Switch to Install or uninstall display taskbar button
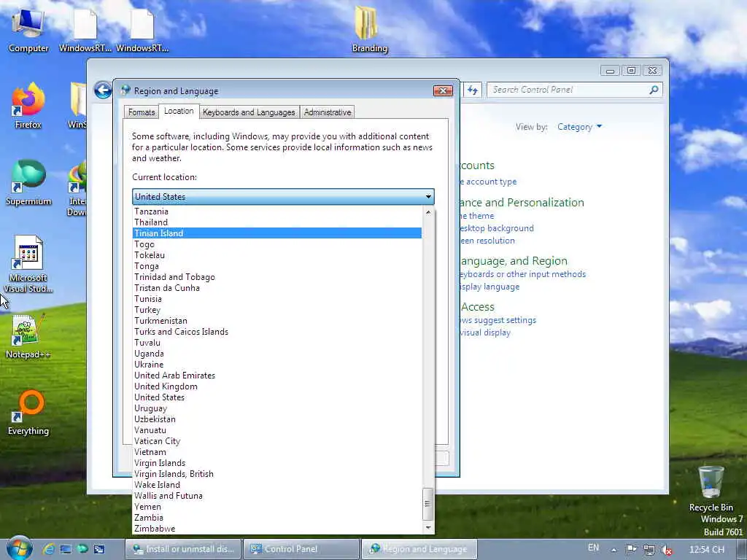Screen dimensions: 747x560 tap(183, 549)
